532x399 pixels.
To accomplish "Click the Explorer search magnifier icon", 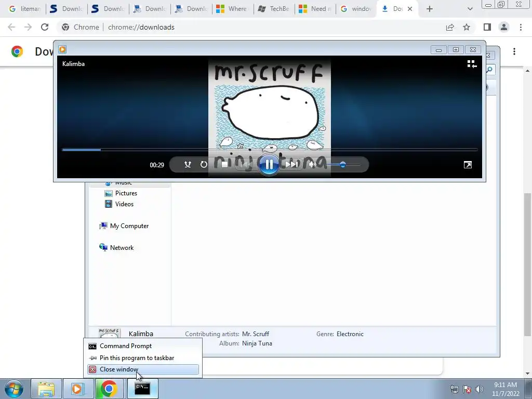I will (x=489, y=70).
